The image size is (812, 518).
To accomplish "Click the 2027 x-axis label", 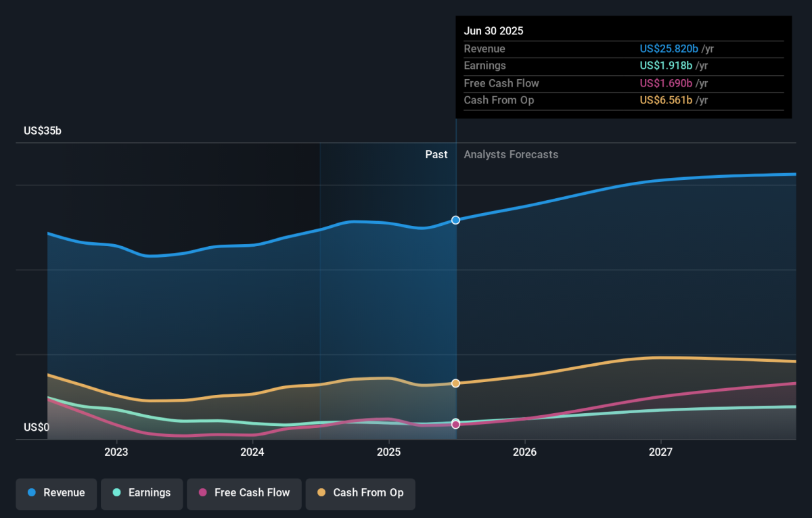I will coord(660,452).
